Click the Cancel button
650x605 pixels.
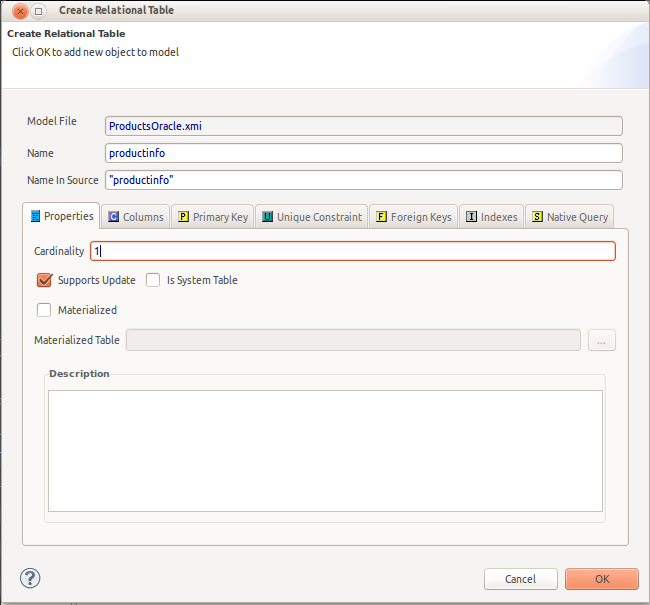521,579
